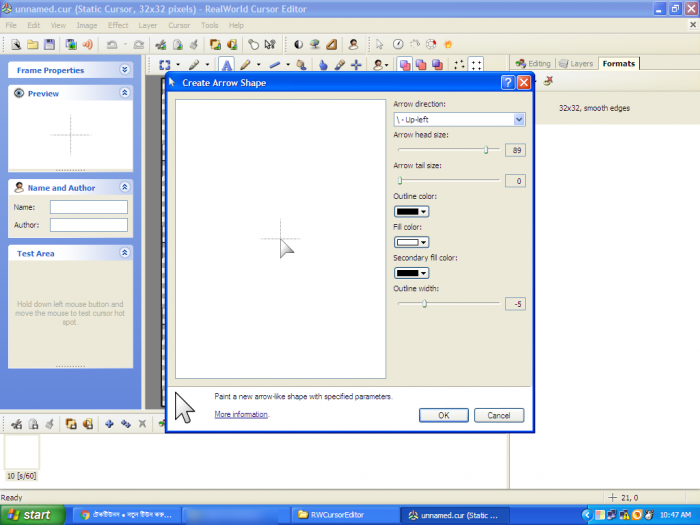Toggle the first overlapping squares blend mode

[405, 65]
